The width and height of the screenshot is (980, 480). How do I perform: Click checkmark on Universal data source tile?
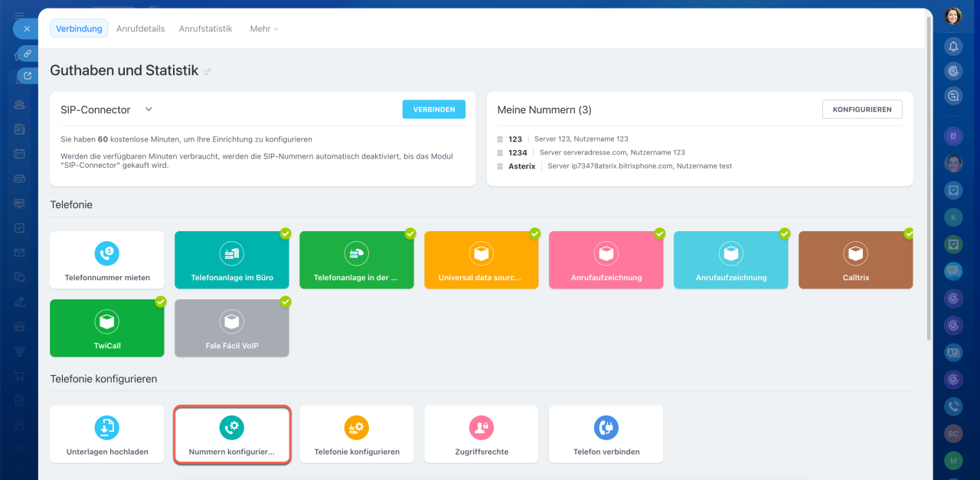pos(535,233)
